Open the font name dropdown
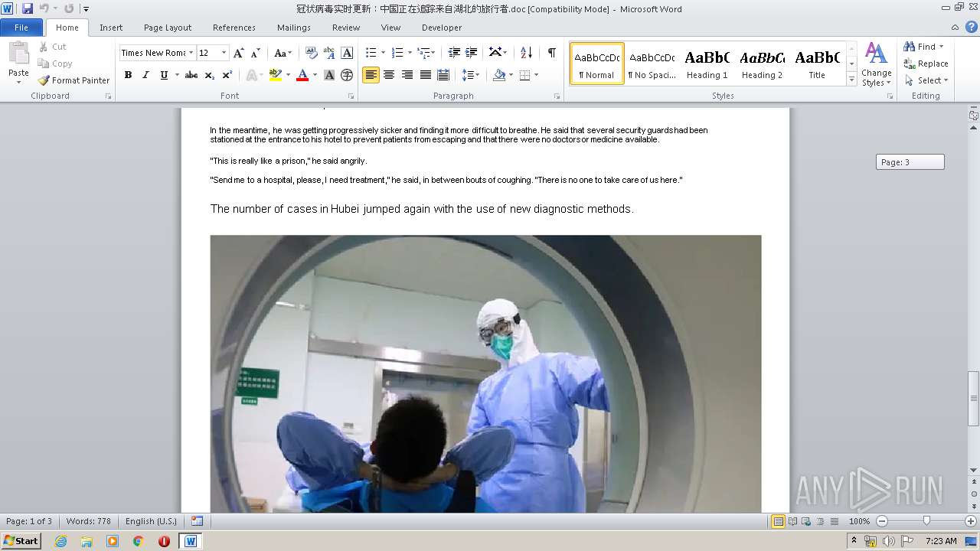This screenshot has width=980, height=551. point(191,53)
